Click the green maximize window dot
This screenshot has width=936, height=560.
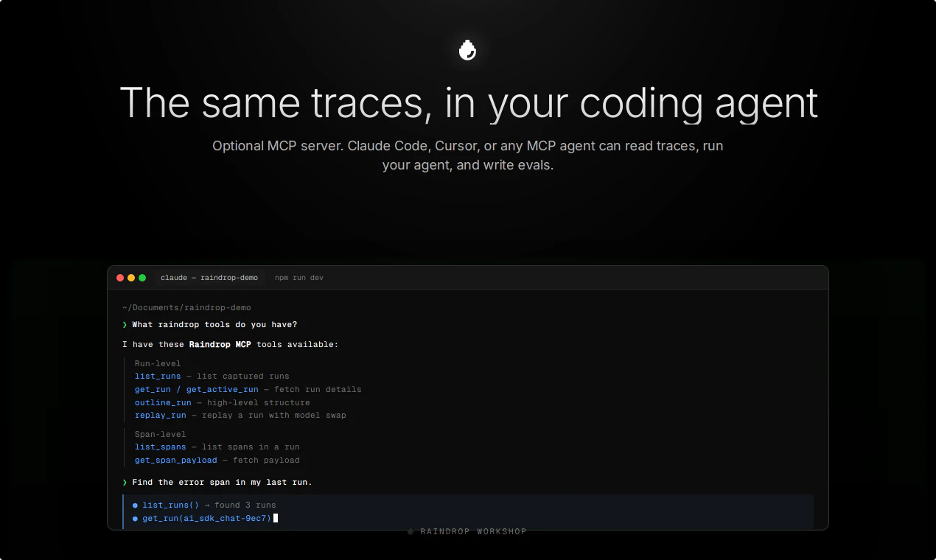pos(142,278)
